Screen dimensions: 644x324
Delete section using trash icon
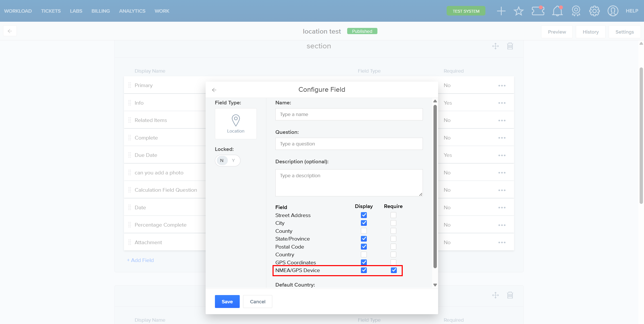(510, 46)
